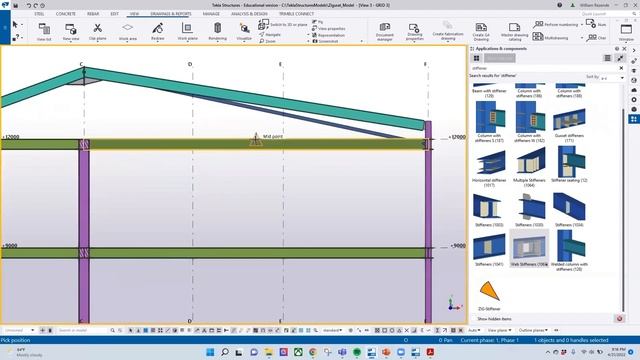Screen dimensions: 640x360
Task: Select Stiffener seating (12) component
Action: click(x=569, y=164)
